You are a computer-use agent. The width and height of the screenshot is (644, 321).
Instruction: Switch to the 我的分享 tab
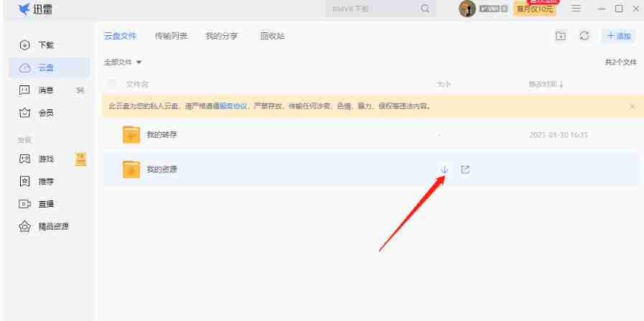(x=221, y=36)
